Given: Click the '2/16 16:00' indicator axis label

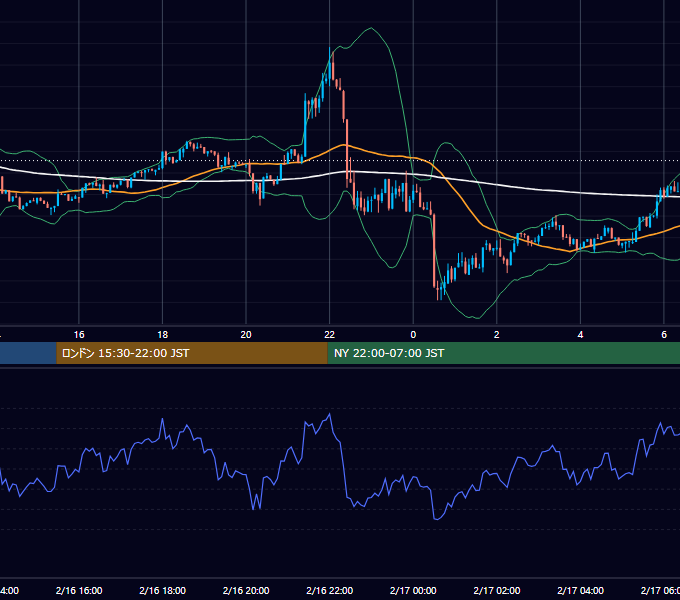Looking at the screenshot, I should pyautogui.click(x=79, y=590).
